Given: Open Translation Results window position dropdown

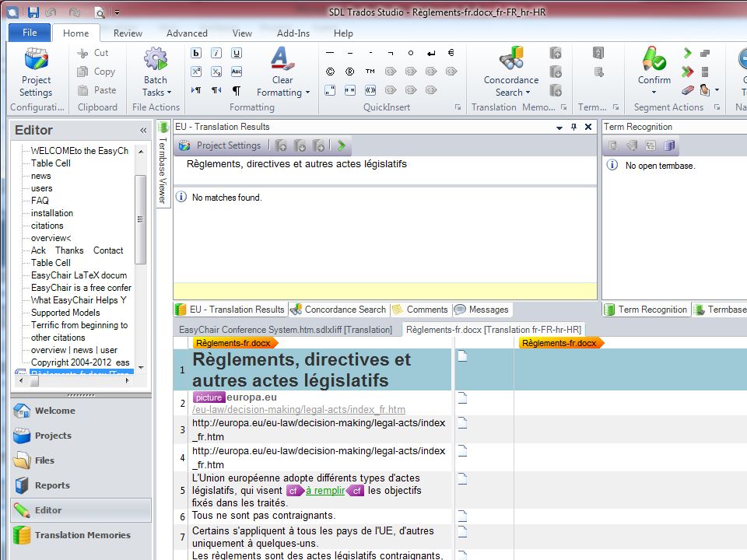Looking at the screenshot, I should click(559, 128).
